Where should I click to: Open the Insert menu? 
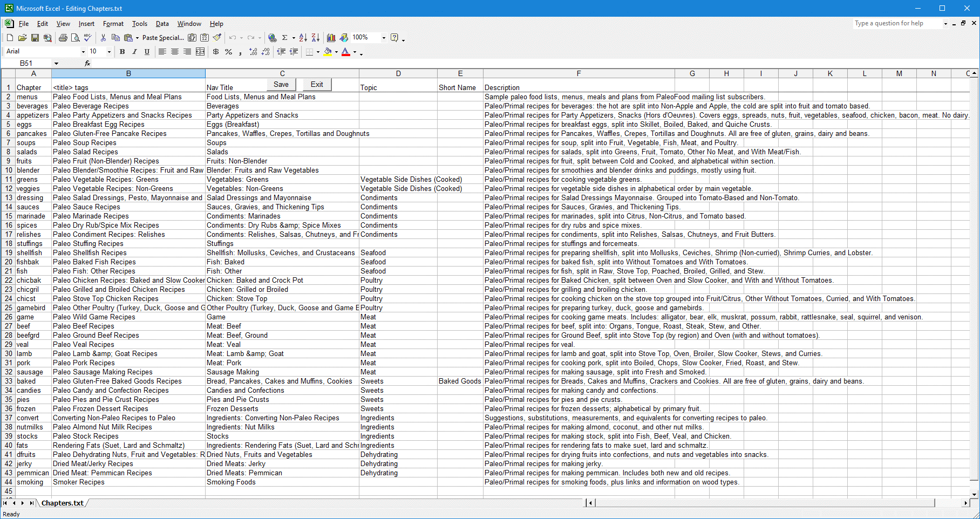pyautogui.click(x=86, y=24)
